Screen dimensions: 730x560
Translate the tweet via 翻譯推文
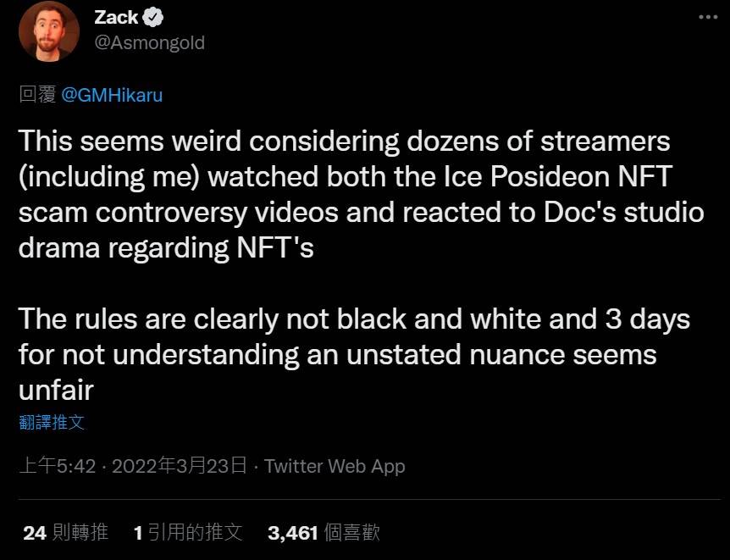tap(51, 422)
